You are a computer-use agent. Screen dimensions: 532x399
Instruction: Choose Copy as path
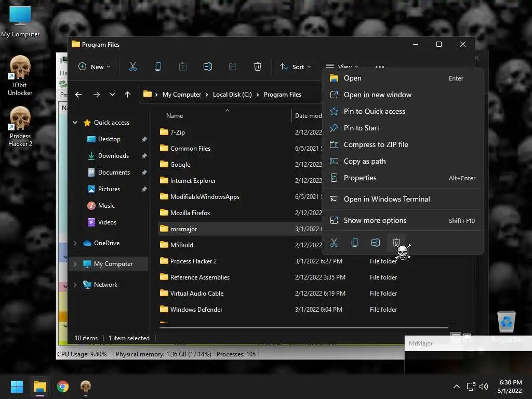[403, 162]
